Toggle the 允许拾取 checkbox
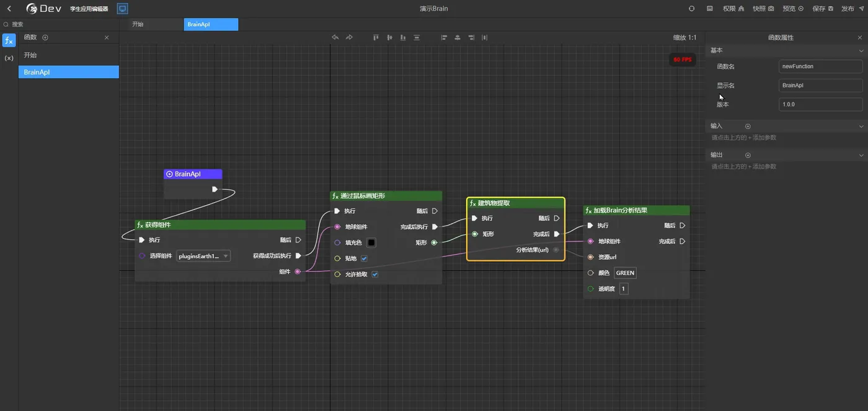Viewport: 868px width, 411px height. [375, 274]
